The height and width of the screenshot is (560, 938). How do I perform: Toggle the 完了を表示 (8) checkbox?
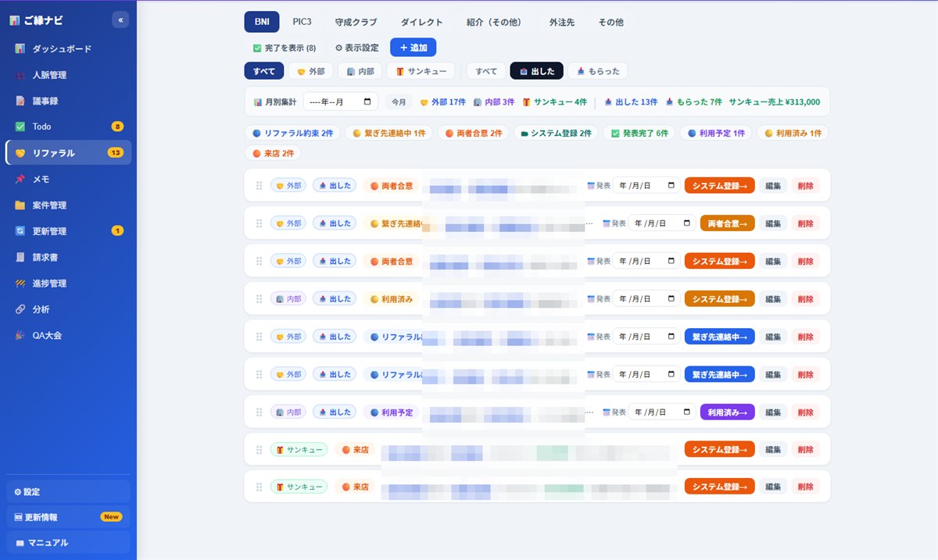pos(257,48)
